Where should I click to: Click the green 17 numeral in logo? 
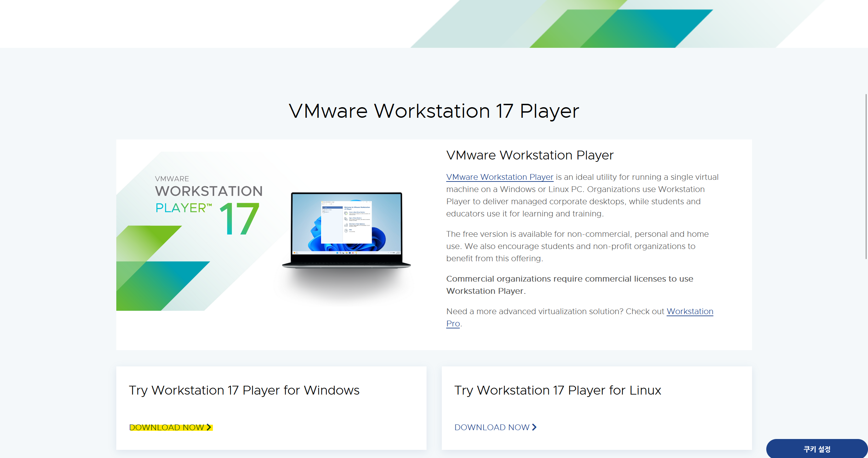pos(240,219)
